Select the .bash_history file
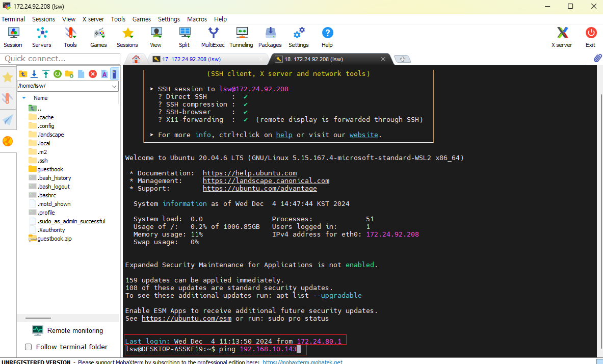This screenshot has width=603, height=364. click(50, 178)
